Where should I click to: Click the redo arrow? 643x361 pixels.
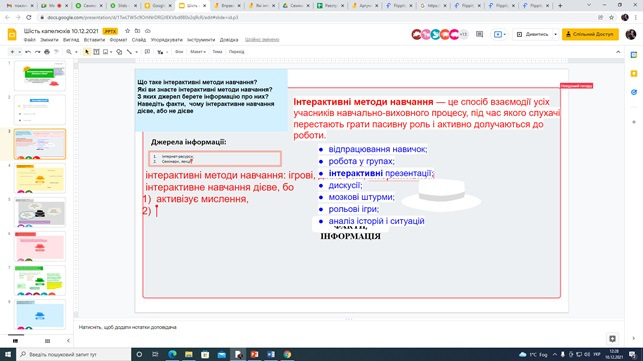tap(37, 52)
